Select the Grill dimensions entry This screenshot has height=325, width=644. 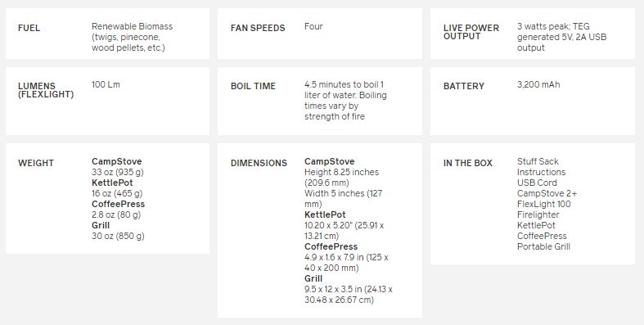[349, 289]
